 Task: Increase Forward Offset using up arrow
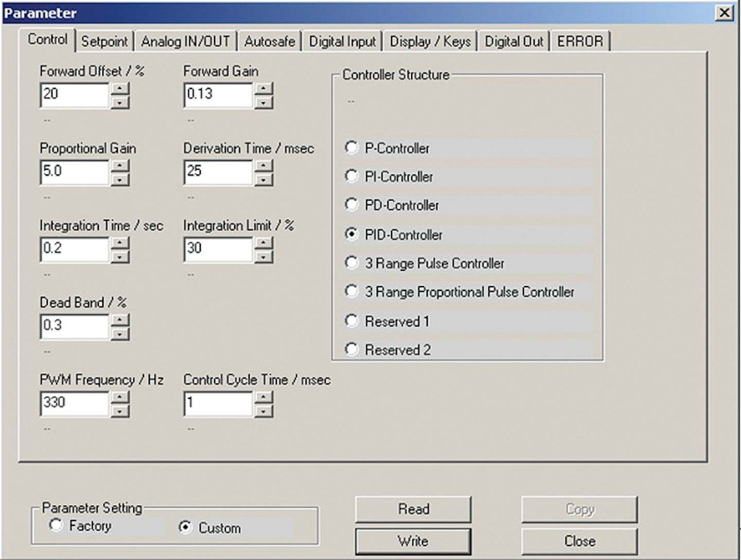(x=119, y=89)
